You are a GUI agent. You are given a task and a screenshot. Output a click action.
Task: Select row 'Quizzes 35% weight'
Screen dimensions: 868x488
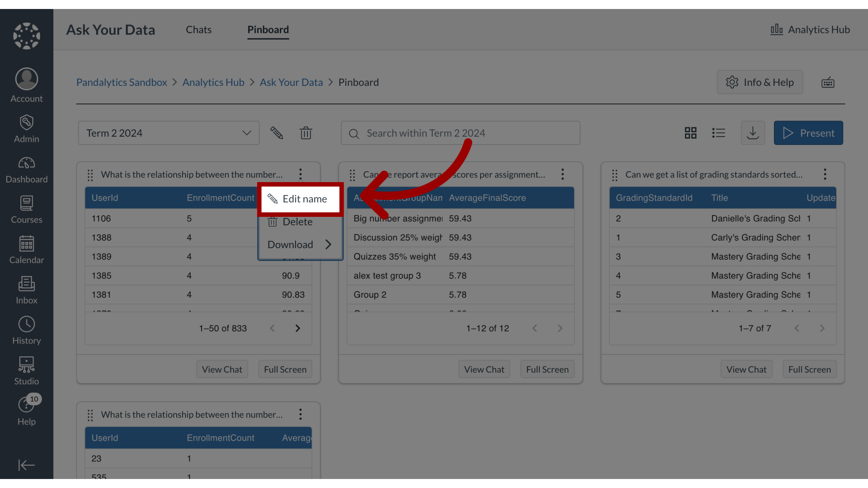pos(461,257)
